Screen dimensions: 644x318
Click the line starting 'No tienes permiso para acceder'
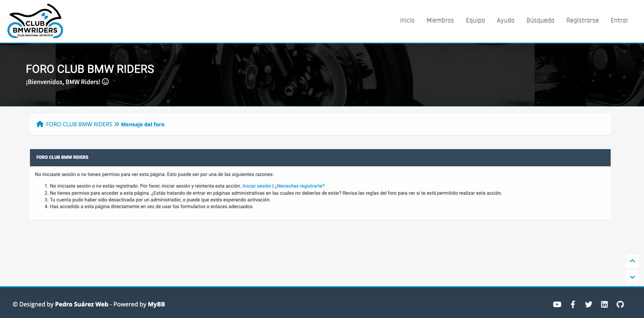276,193
